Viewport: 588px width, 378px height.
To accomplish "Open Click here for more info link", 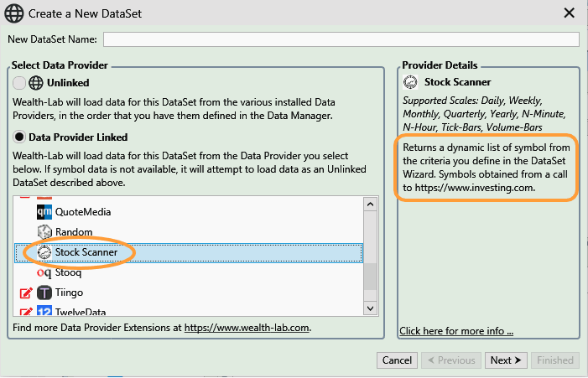I will (x=456, y=331).
